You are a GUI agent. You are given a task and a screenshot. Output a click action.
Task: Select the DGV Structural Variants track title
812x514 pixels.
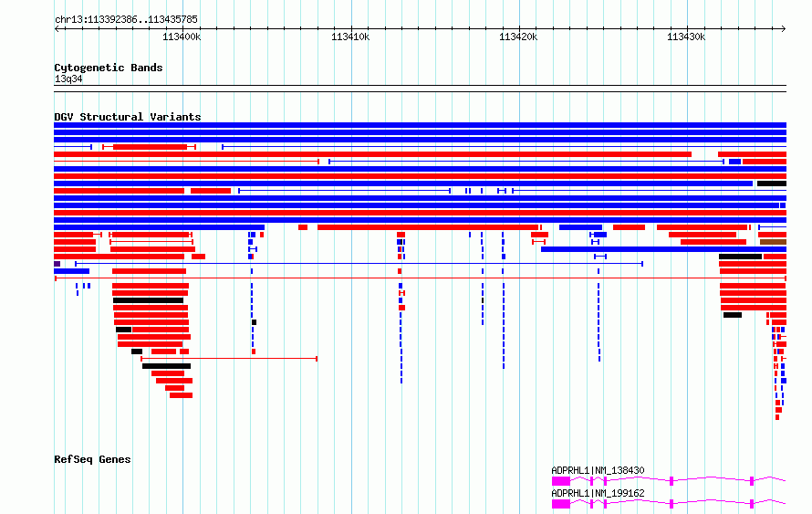pyautogui.click(x=128, y=117)
